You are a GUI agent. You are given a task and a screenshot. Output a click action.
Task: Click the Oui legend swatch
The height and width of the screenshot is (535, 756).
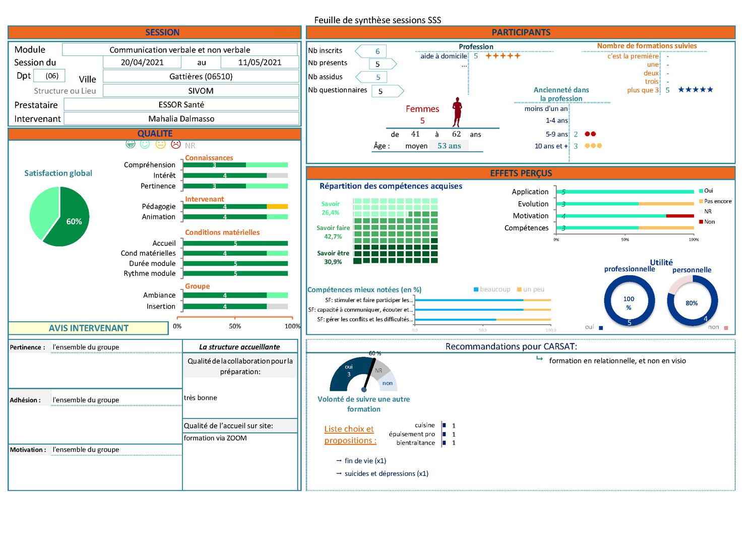click(701, 191)
